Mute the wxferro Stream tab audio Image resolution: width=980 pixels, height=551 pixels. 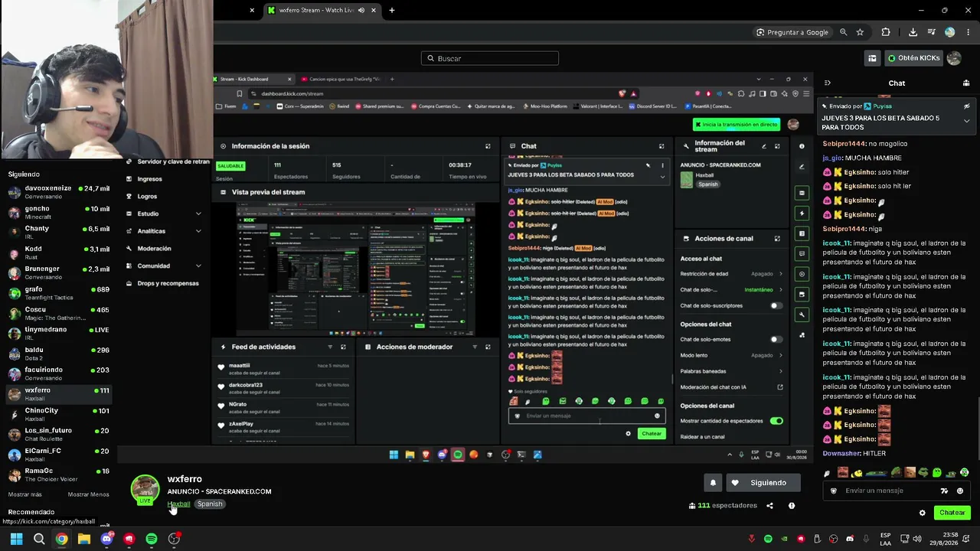(361, 11)
